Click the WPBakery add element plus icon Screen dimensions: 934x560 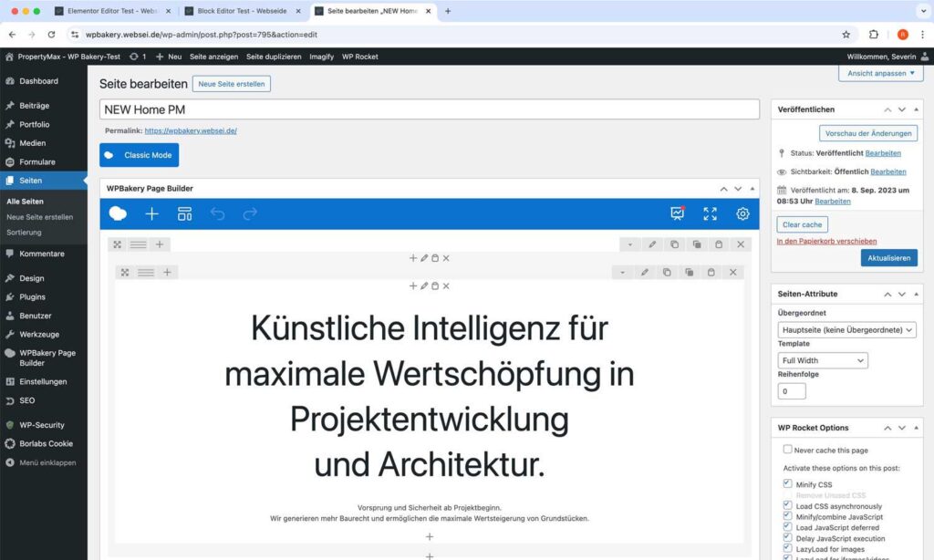151,213
